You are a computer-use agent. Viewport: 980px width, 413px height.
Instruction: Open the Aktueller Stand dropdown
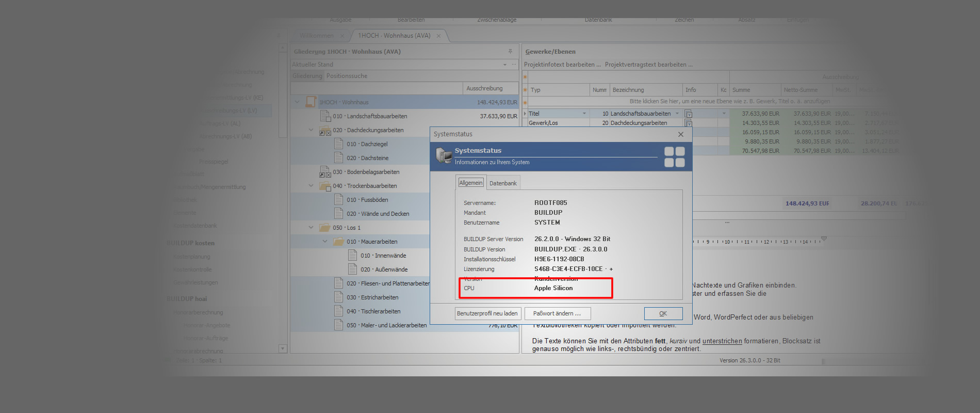505,65
